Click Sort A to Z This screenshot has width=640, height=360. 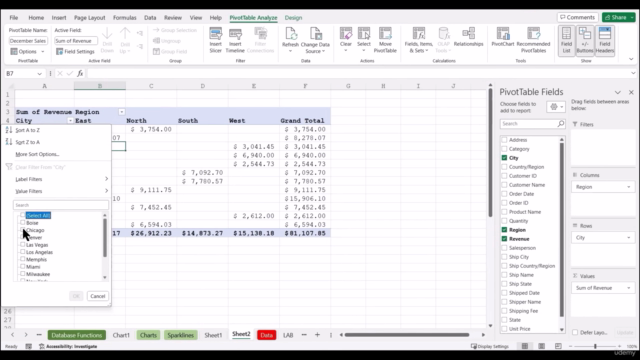27,130
